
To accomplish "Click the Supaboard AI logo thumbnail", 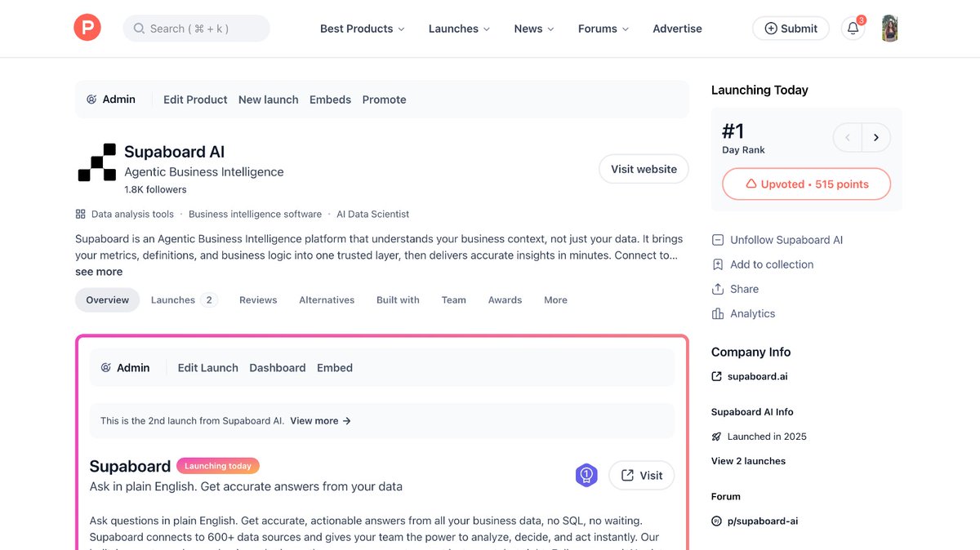I will point(97,162).
